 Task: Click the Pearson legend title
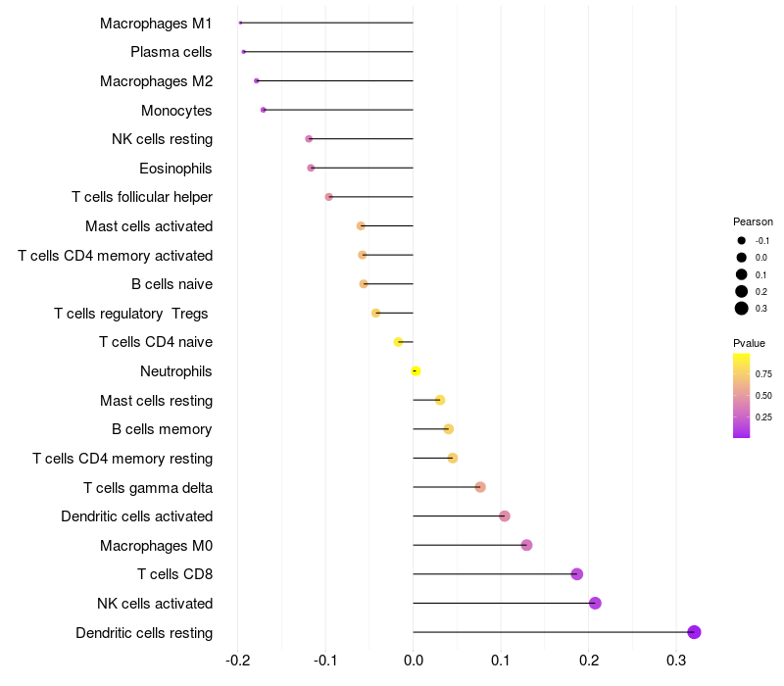pyautogui.click(x=753, y=221)
